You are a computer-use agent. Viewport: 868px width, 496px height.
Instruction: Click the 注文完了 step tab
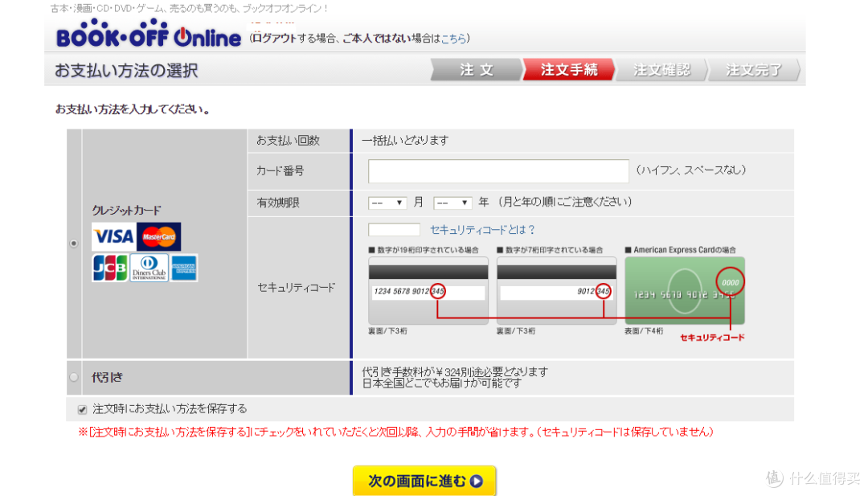[754, 70]
